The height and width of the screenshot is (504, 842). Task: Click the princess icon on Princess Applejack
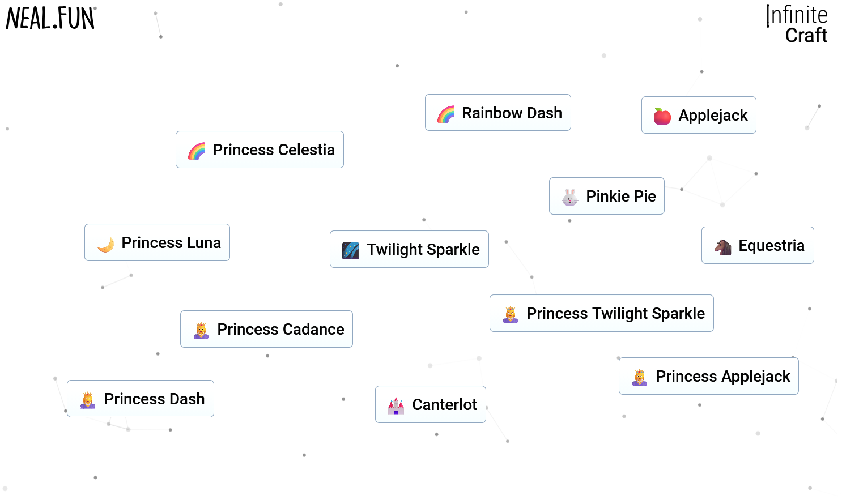coord(640,377)
